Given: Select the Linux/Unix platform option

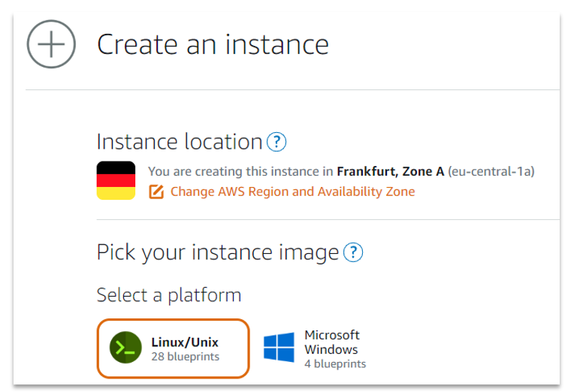Looking at the screenshot, I should click(x=173, y=348).
